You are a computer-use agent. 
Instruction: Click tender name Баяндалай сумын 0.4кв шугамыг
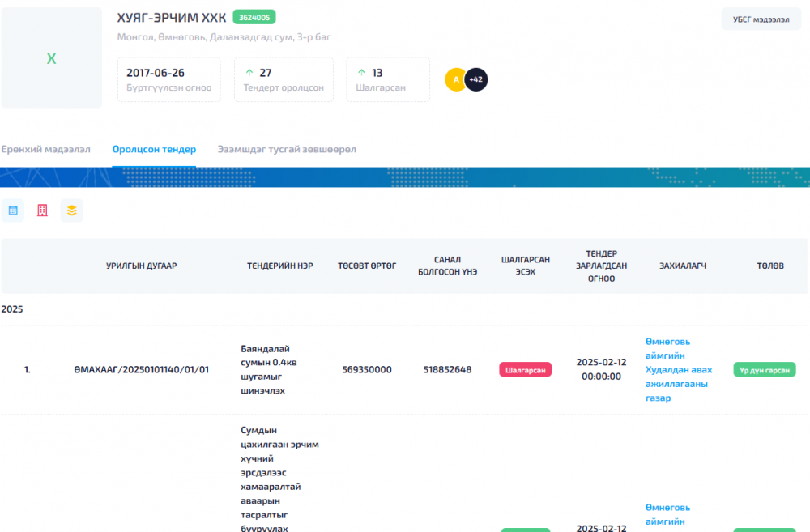(x=269, y=370)
